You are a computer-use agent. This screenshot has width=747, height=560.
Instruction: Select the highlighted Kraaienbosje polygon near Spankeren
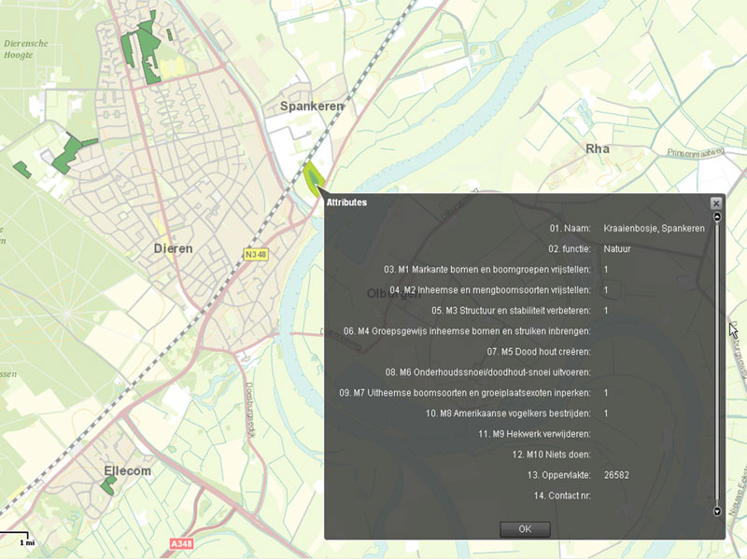pos(312,175)
